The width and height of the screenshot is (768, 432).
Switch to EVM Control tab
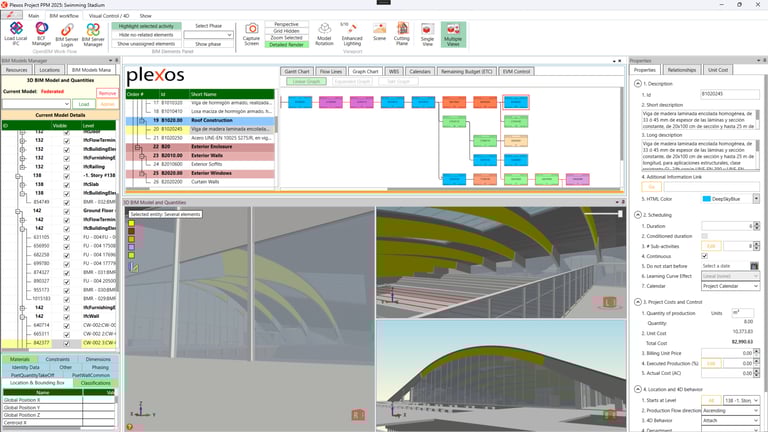point(516,72)
